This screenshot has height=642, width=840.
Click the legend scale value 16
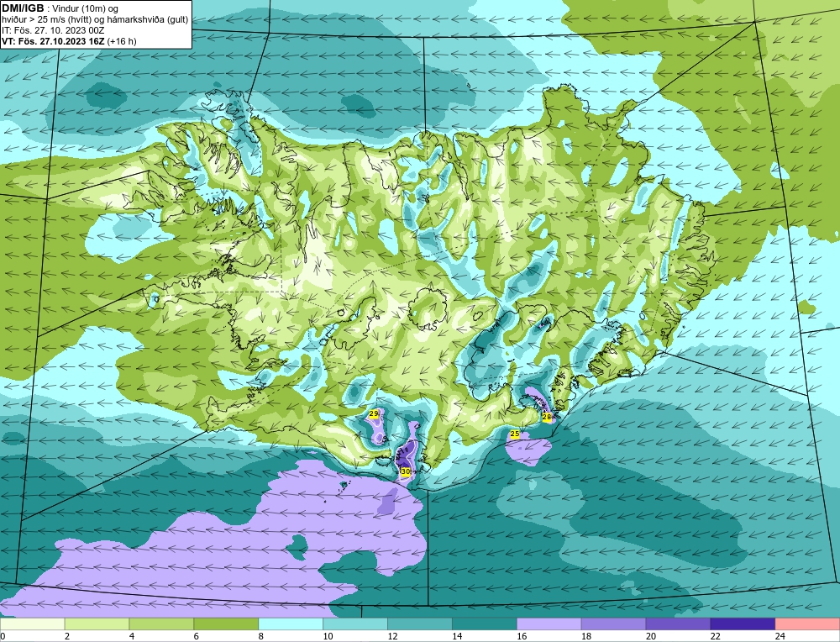click(x=522, y=636)
